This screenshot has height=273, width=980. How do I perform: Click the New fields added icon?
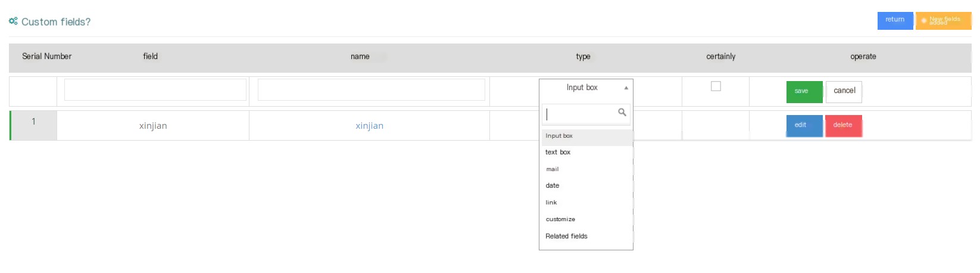pos(924,20)
